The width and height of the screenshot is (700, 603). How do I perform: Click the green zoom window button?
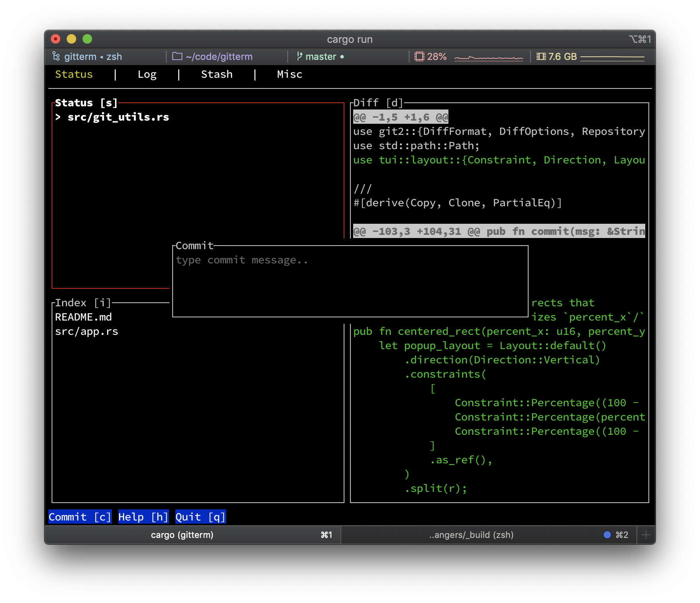click(87, 39)
